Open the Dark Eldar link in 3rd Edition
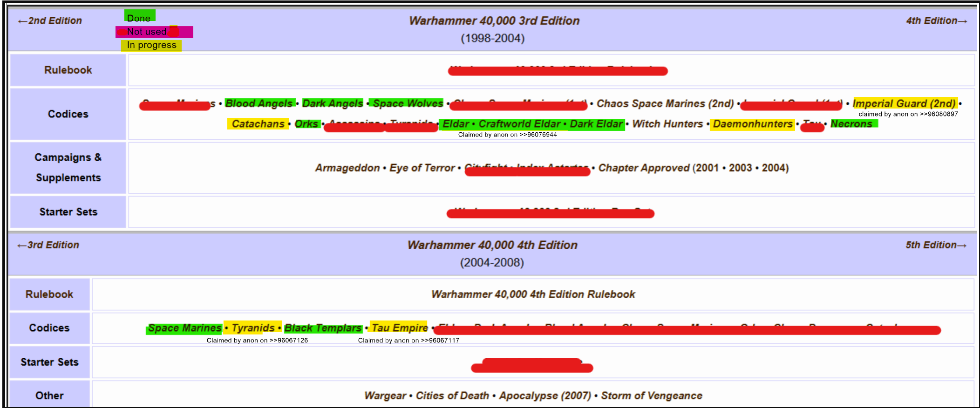Screen dimensions: 980x409 596,124
